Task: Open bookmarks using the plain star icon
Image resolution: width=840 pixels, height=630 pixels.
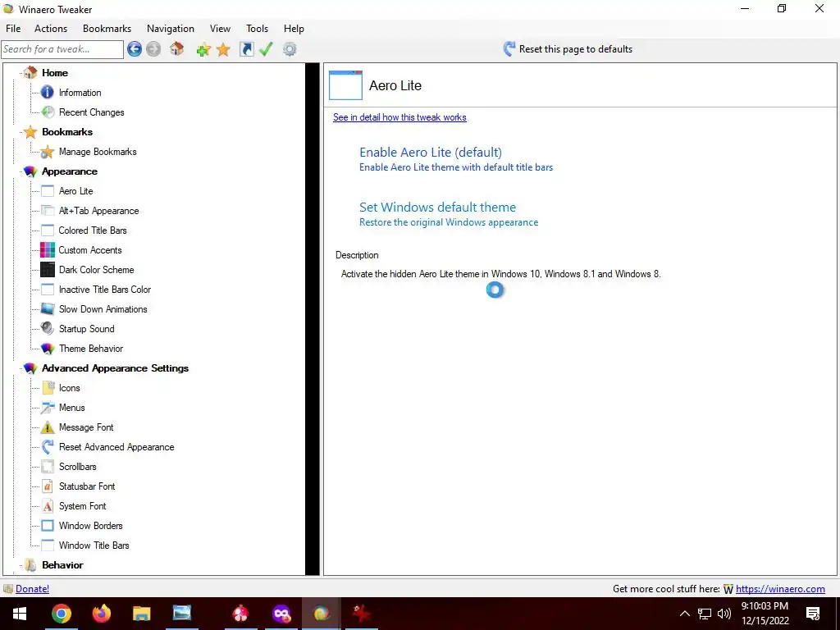Action: coord(223,50)
